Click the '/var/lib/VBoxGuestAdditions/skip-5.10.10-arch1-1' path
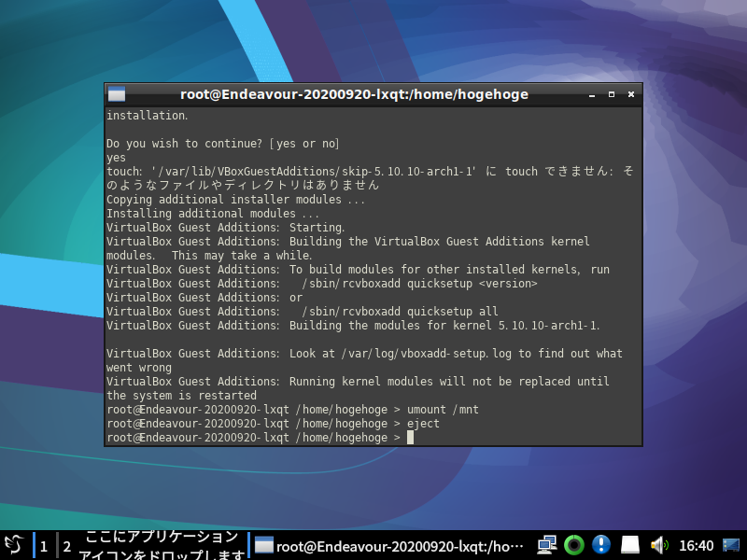Viewport: 747px width, 560px height. [x=314, y=172]
